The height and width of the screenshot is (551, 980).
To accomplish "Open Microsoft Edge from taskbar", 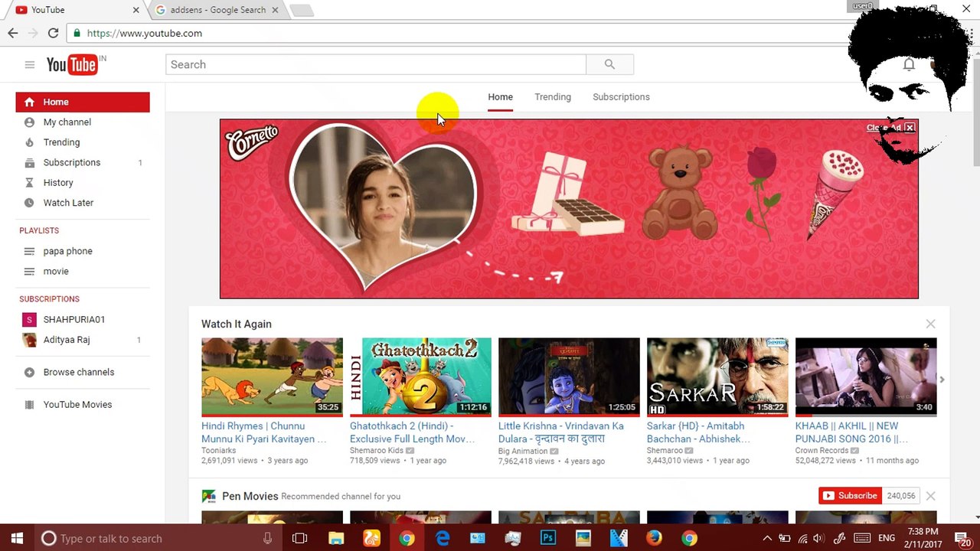I will pos(443,539).
